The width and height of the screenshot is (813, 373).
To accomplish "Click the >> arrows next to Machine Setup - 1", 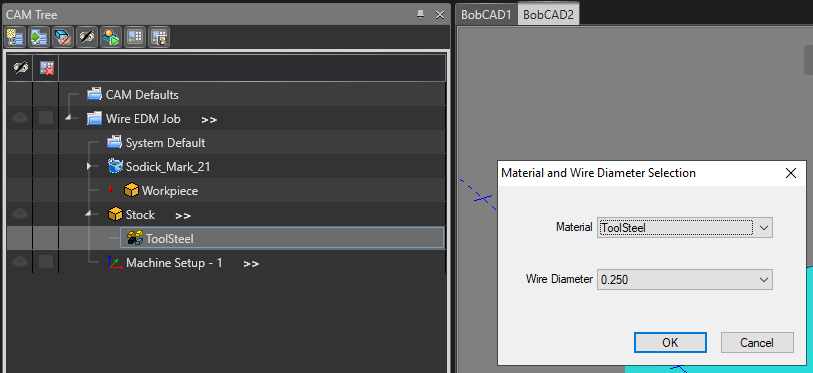I will coord(251,264).
